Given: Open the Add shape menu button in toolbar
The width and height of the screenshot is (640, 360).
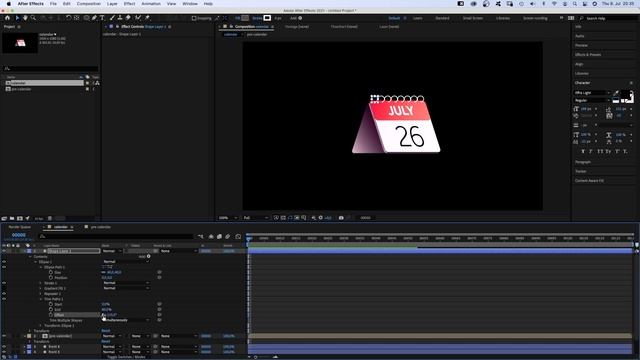Looking at the screenshot, I should click(300, 18).
